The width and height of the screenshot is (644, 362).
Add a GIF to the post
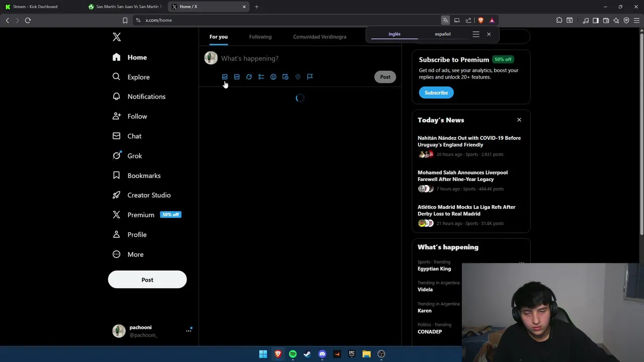tap(236, 77)
